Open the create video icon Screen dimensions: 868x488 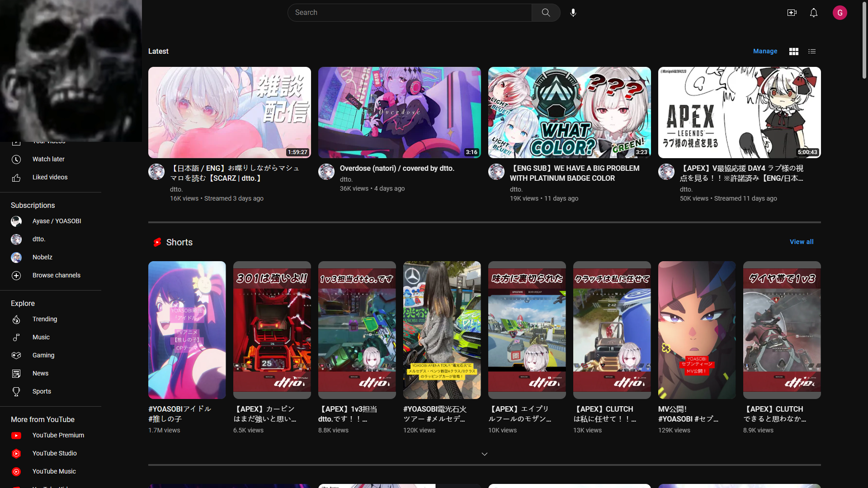(x=792, y=13)
